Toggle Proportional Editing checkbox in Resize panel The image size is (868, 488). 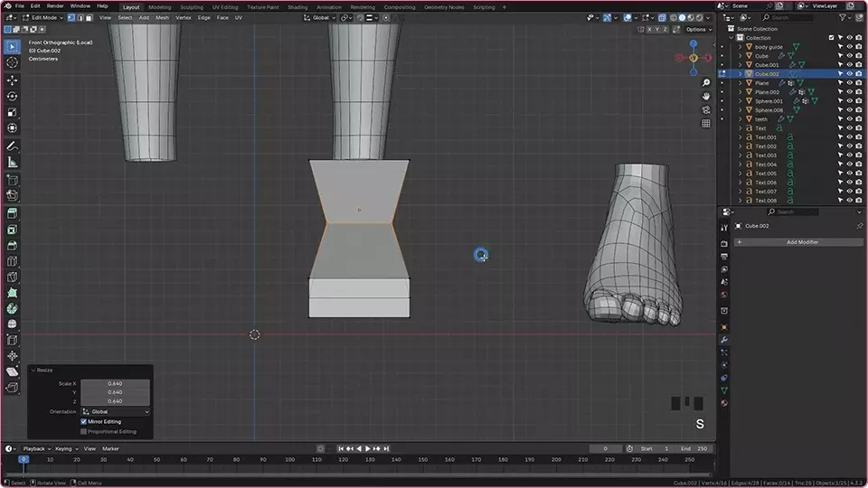(x=84, y=432)
